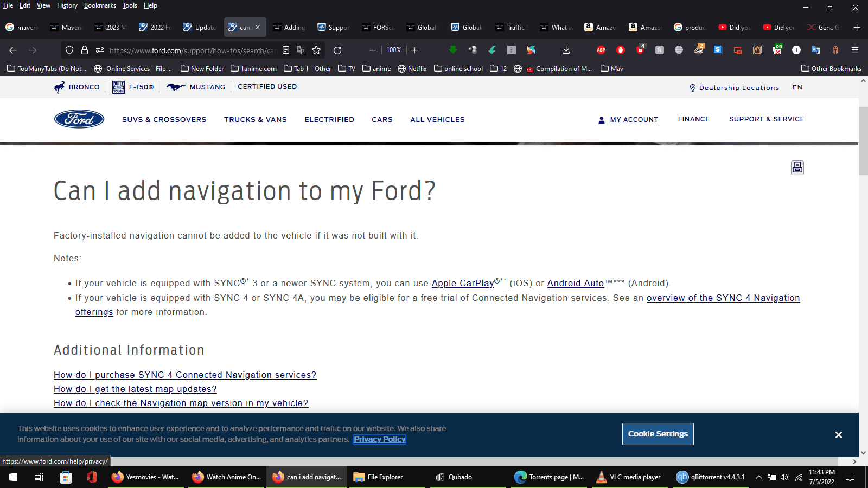
Task: Open TRUCKS & VANS menu
Action: (256, 120)
